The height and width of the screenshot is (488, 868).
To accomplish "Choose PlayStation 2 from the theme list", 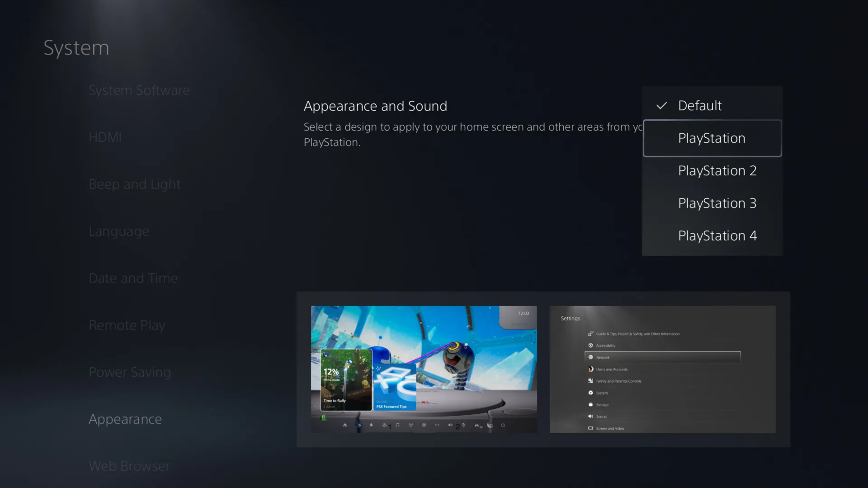I will pos(717,171).
